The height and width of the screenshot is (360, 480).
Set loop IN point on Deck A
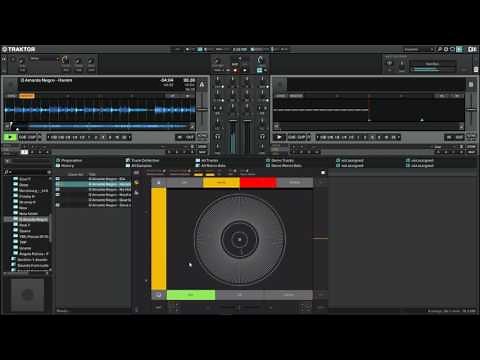coord(180,137)
